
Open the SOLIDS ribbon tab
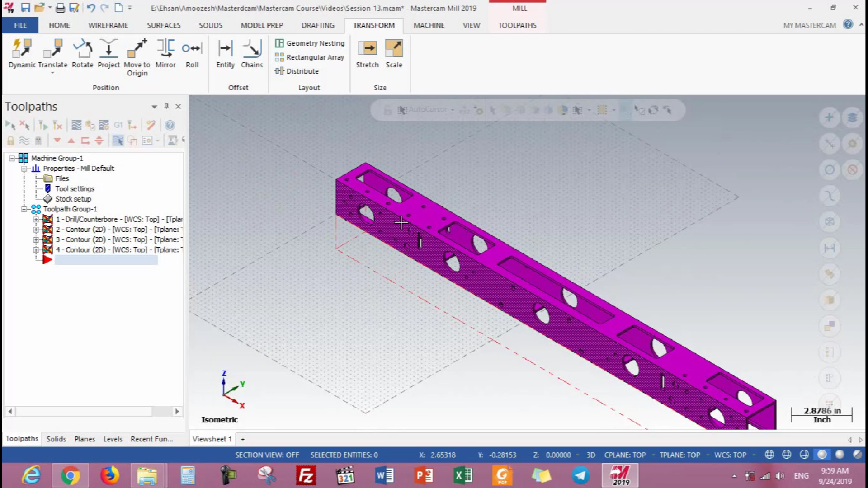coord(211,25)
